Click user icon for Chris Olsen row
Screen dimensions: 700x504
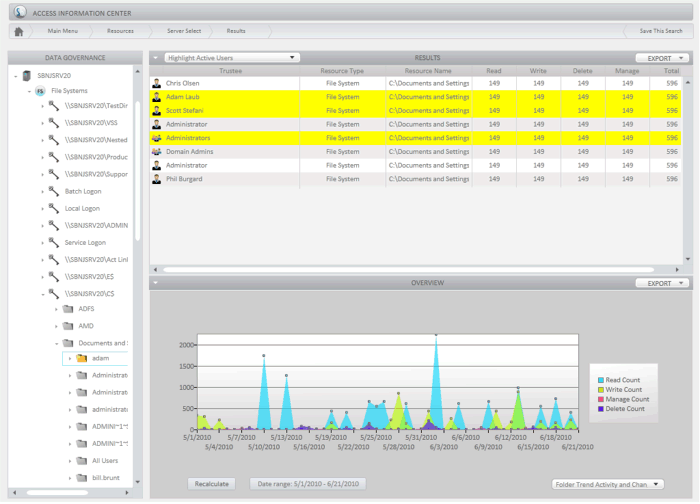point(157,83)
